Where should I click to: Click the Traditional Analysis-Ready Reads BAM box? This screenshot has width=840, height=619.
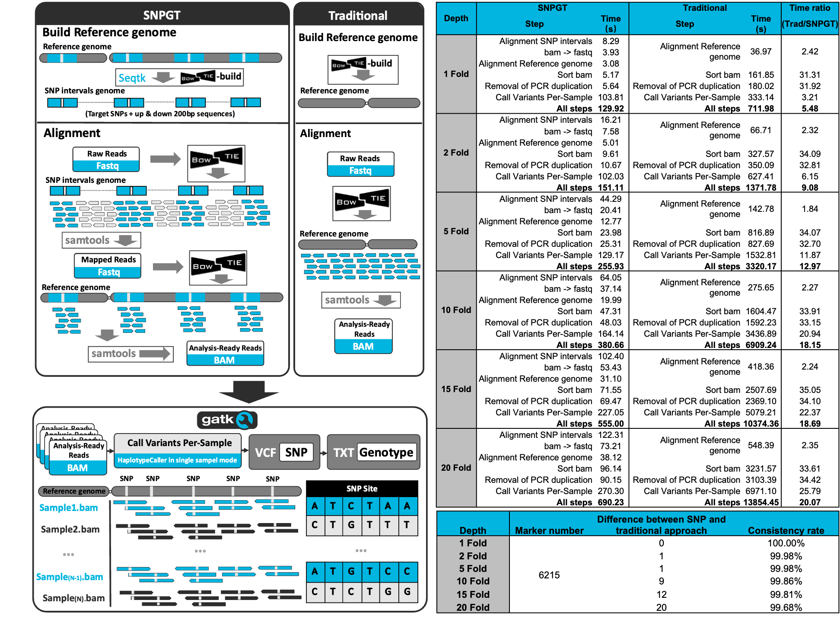click(363, 336)
